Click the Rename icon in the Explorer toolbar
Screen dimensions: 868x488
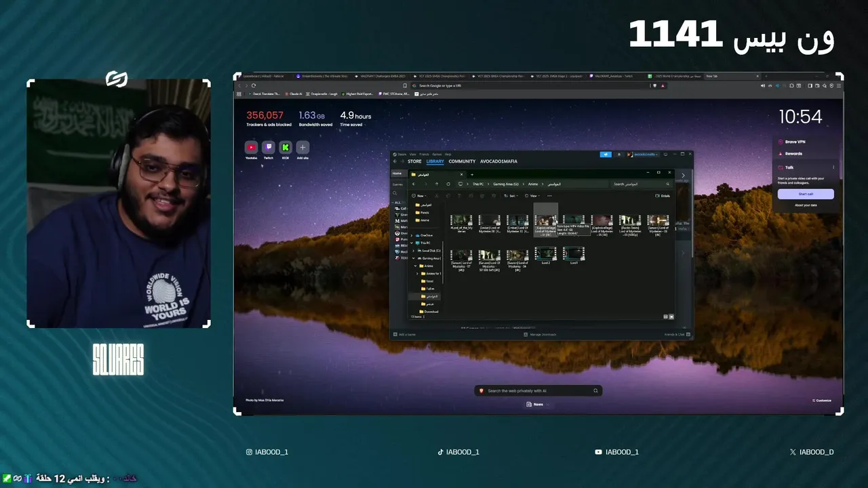coord(471,196)
